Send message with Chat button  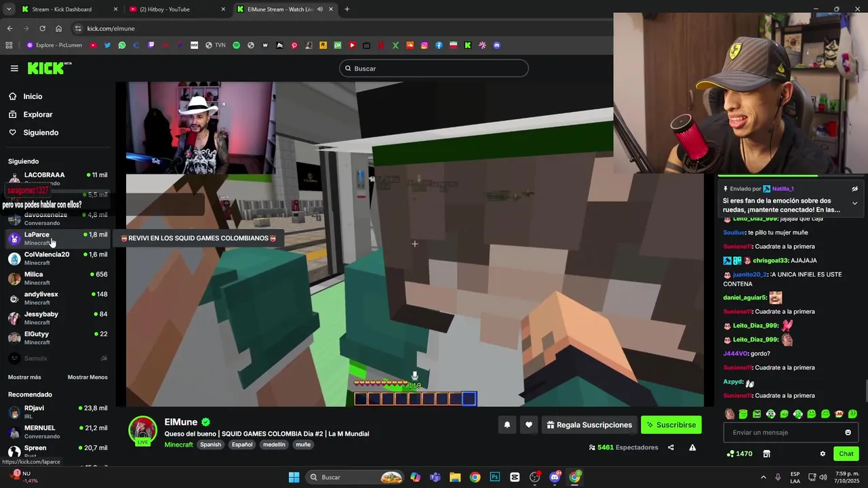point(846,453)
